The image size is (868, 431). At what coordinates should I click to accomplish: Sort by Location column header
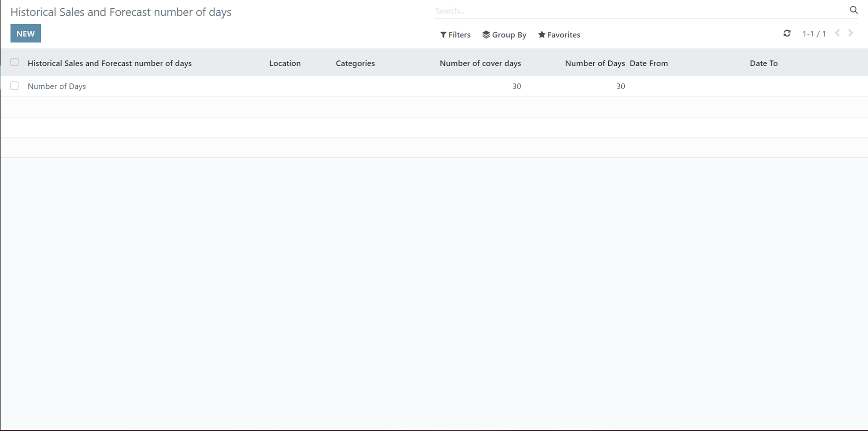285,63
